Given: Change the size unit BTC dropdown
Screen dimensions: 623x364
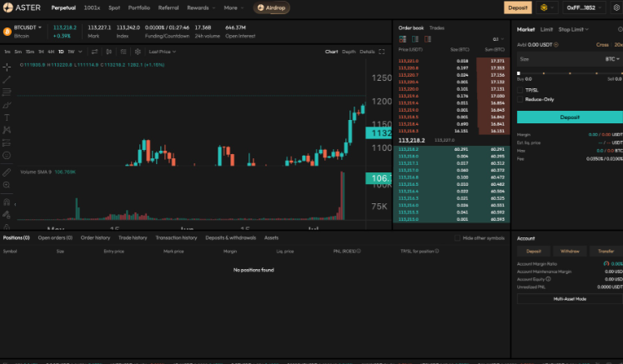Looking at the screenshot, I should (612, 59).
